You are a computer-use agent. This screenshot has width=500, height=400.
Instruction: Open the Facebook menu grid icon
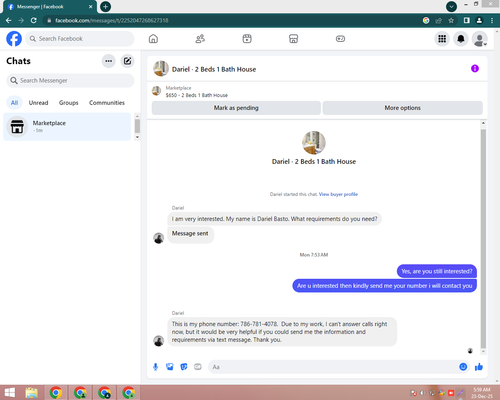pos(442,39)
